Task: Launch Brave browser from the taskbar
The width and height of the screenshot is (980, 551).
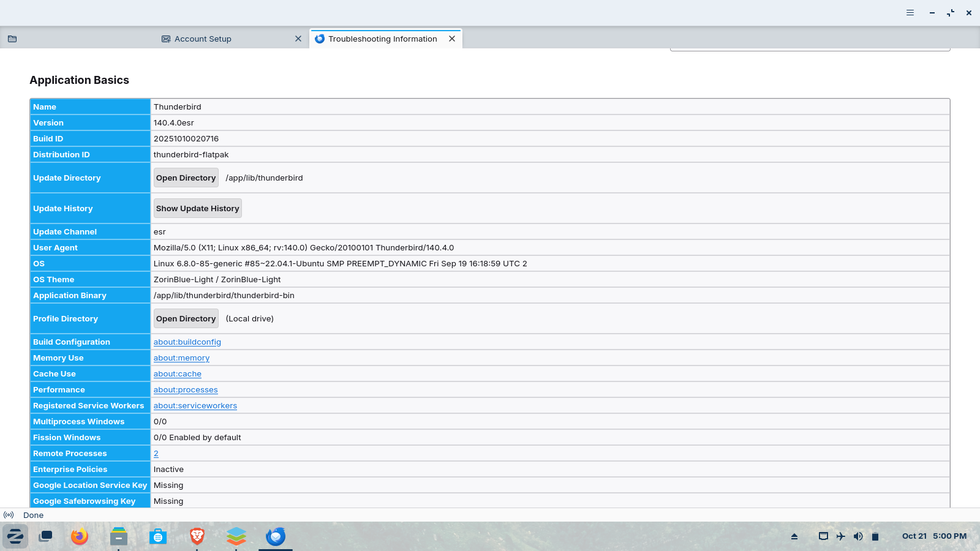Action: pos(197,536)
